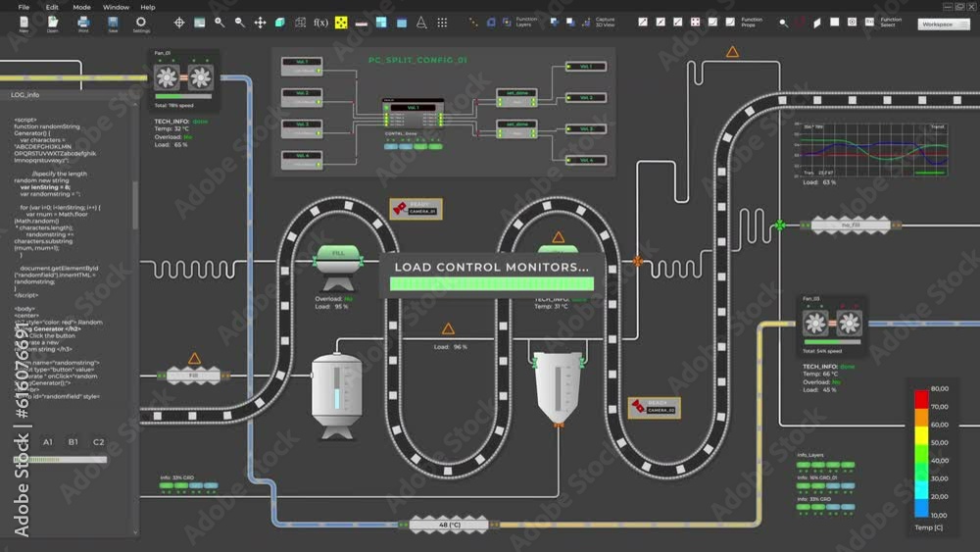Click the PC_SPLIT_CONFIG_01 title
The width and height of the screenshot is (980, 552).
point(417,60)
